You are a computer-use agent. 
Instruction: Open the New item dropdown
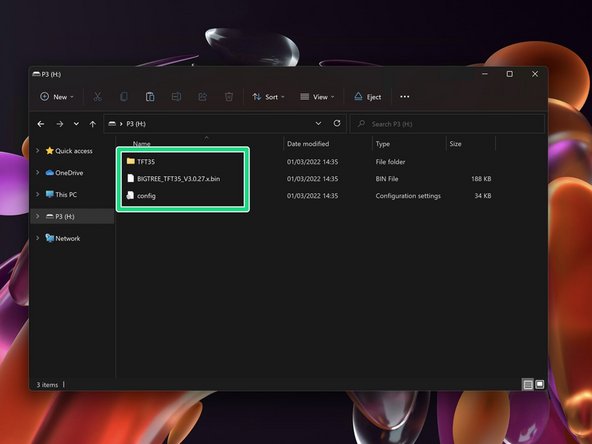tap(57, 97)
